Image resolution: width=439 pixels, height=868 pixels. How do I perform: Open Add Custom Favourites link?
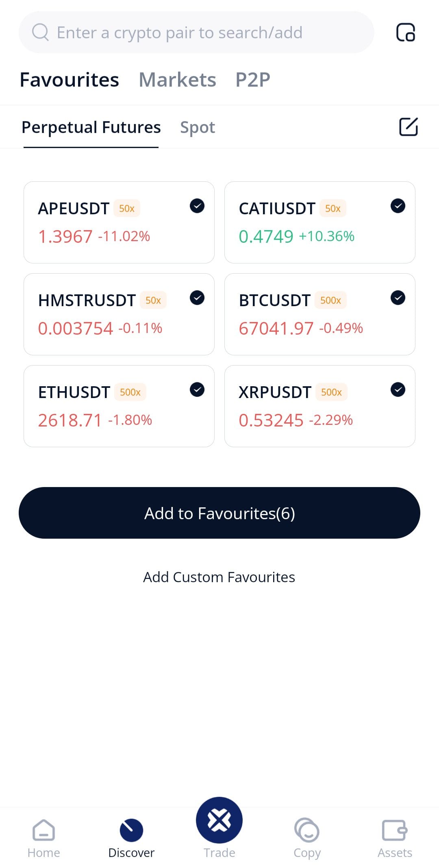[x=219, y=577]
